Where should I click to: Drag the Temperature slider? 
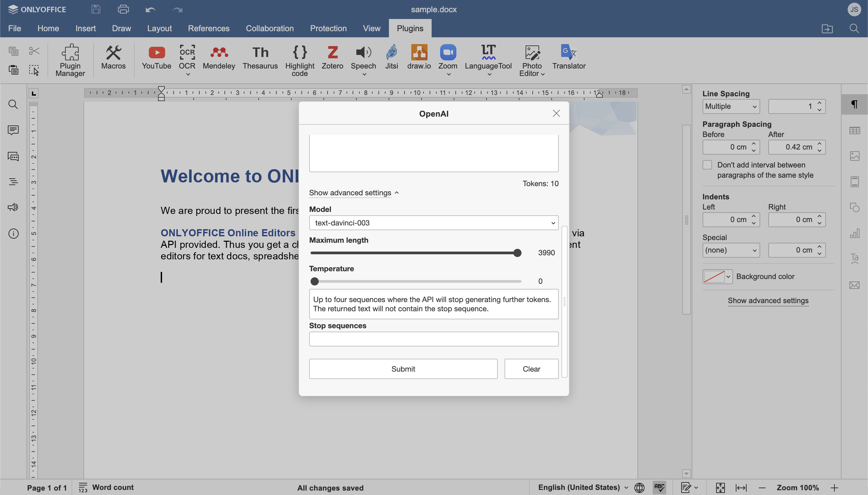click(314, 281)
